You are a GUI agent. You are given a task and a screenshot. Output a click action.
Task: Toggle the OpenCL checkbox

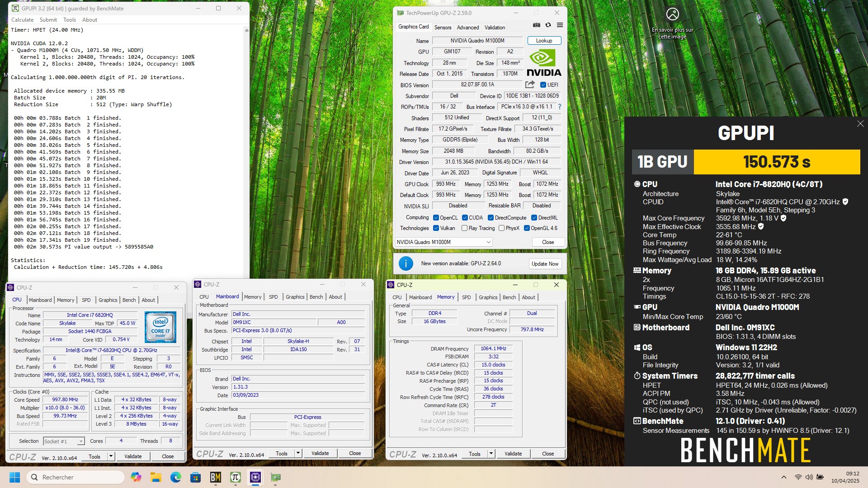436,218
